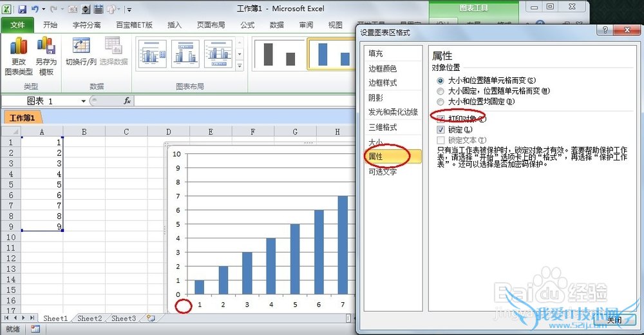Select 可选文字 category in dialog

[393, 172]
